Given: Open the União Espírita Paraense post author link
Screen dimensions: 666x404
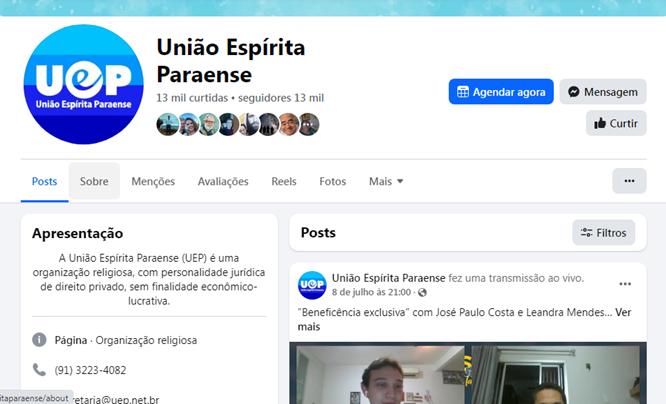Looking at the screenshot, I should [x=388, y=278].
